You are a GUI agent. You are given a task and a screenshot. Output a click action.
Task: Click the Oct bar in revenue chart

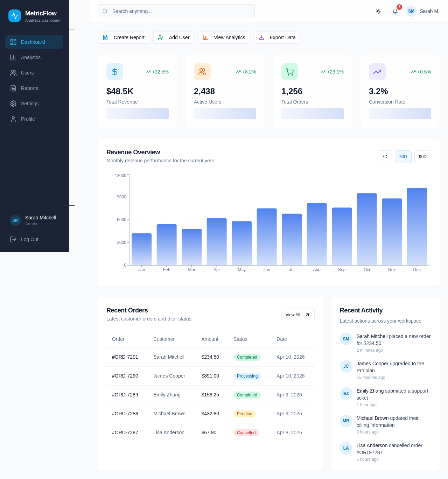tap(367, 229)
